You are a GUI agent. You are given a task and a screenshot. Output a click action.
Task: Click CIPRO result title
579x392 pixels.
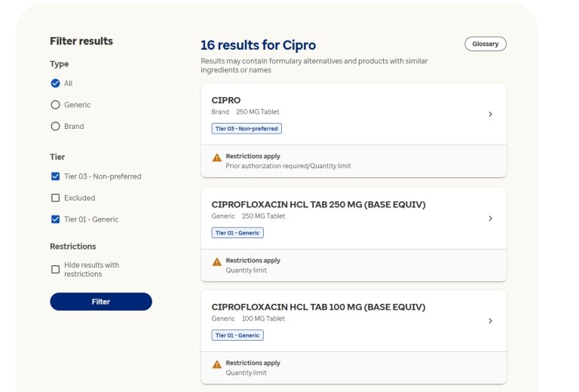coord(226,100)
